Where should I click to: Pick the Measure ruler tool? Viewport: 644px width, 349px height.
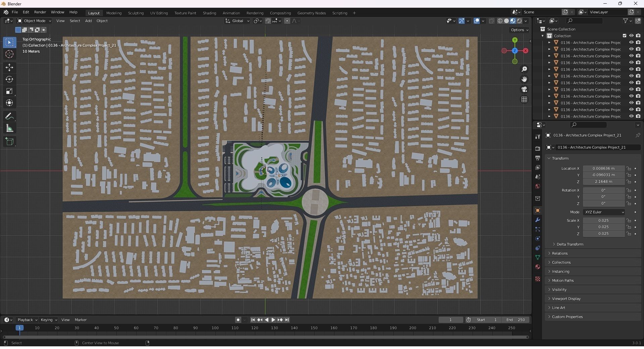click(9, 129)
